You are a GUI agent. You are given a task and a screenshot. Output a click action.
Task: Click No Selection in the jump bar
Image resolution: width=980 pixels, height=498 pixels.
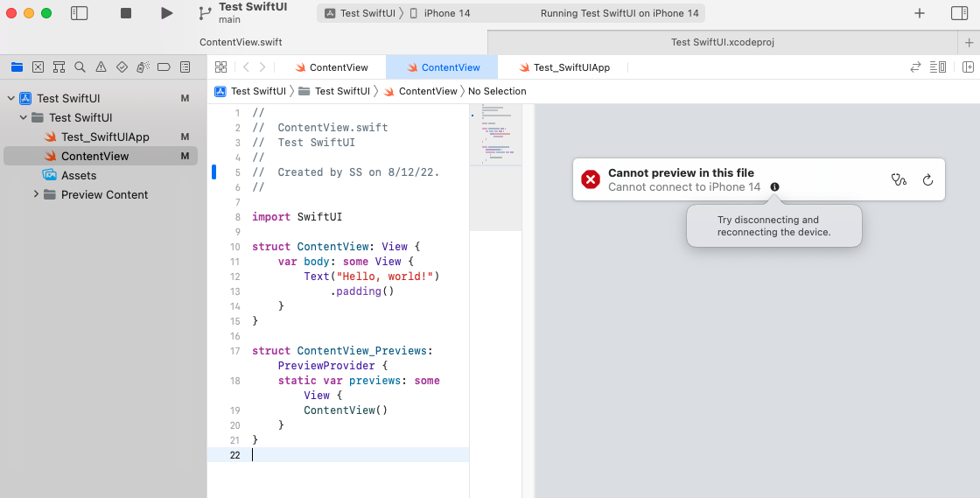click(x=497, y=91)
